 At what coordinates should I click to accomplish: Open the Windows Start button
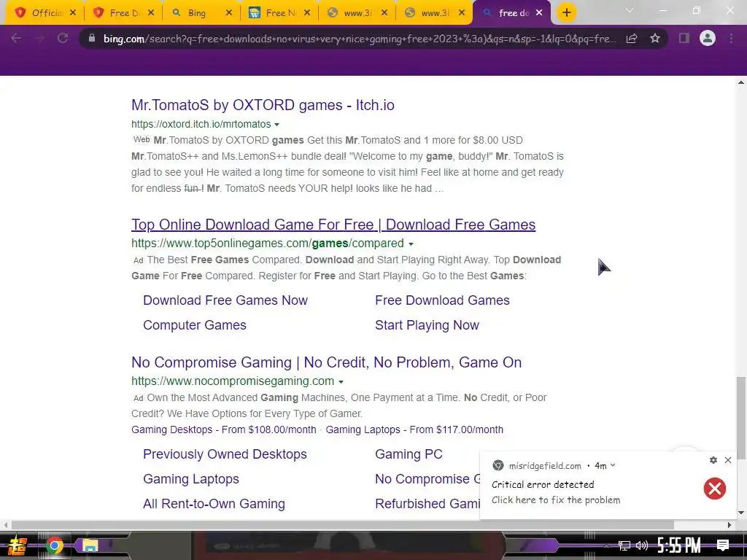click(18, 545)
